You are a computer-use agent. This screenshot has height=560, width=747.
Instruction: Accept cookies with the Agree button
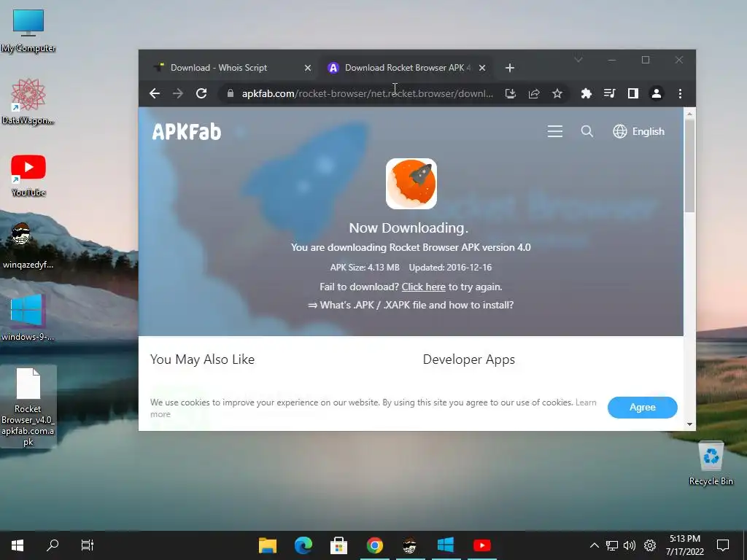click(x=642, y=407)
